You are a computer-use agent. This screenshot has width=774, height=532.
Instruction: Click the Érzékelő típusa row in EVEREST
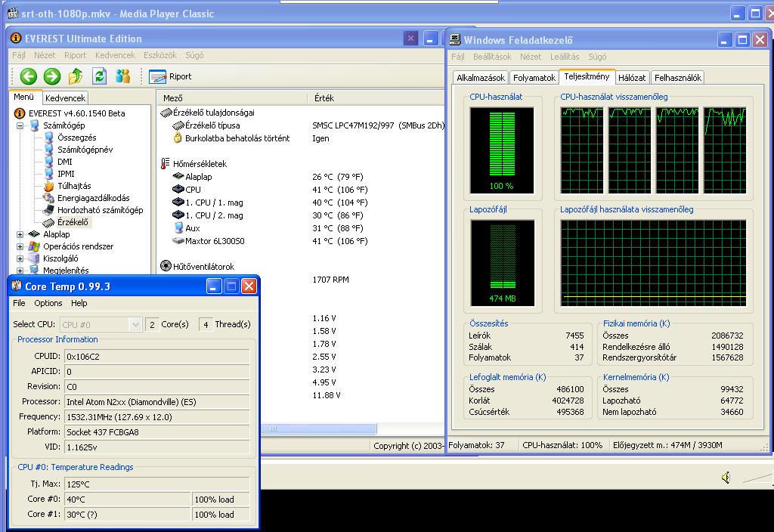(302, 126)
